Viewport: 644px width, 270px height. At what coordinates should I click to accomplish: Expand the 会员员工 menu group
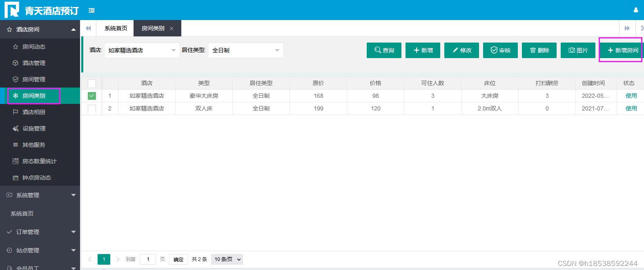click(x=40, y=266)
